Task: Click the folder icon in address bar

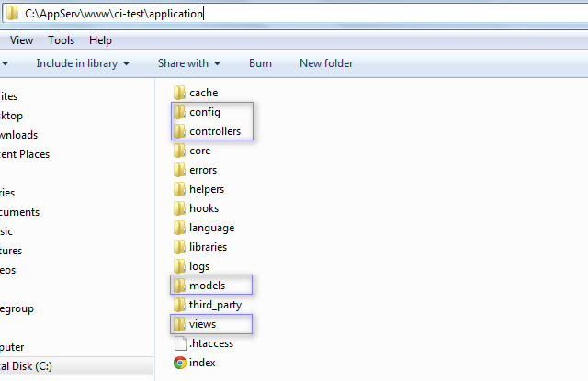Action: pos(12,13)
